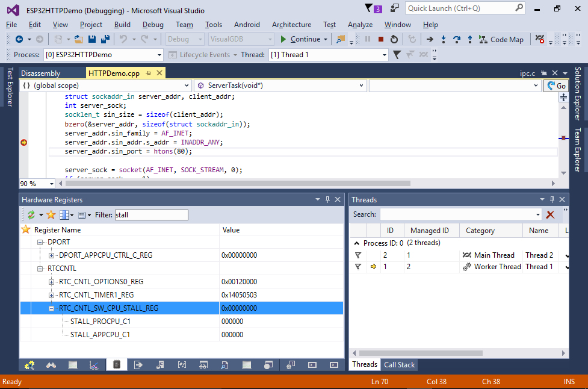Click the register Filter input field
Image resolution: width=588 pixels, height=389 pixels.
point(152,215)
